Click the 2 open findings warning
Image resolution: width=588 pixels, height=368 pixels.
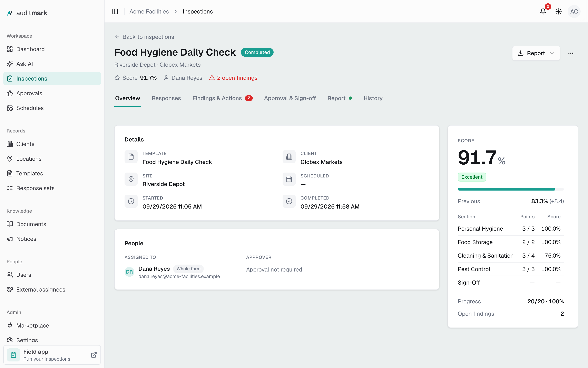[233, 78]
